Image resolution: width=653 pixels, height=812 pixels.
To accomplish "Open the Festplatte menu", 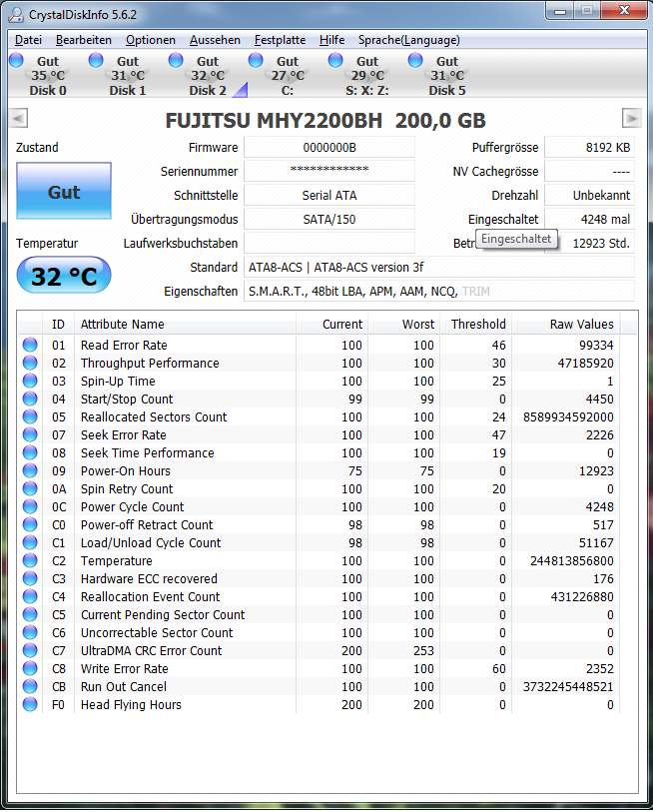I will coord(280,40).
